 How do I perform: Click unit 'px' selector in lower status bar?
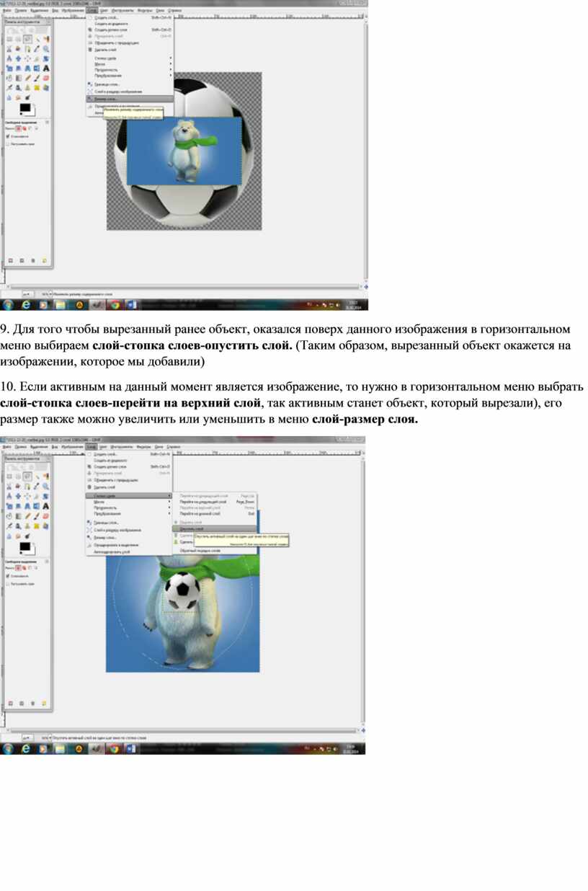tap(27, 738)
